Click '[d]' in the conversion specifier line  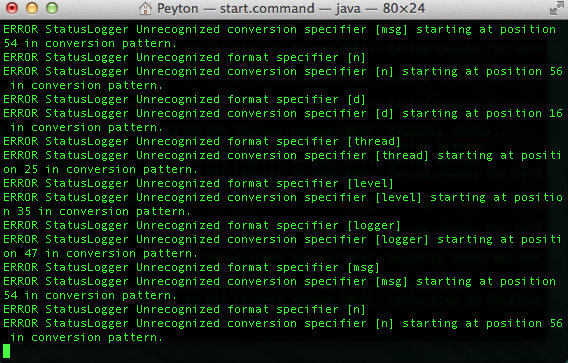tap(384, 113)
